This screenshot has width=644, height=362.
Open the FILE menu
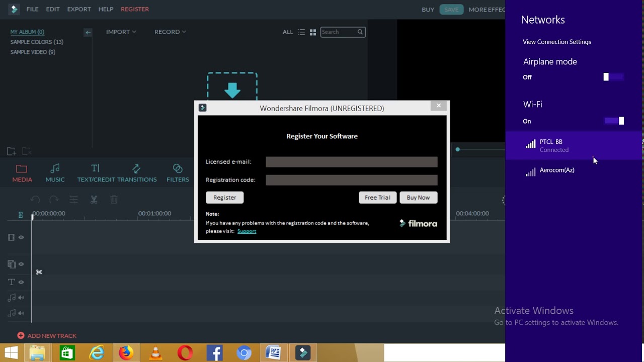point(32,9)
